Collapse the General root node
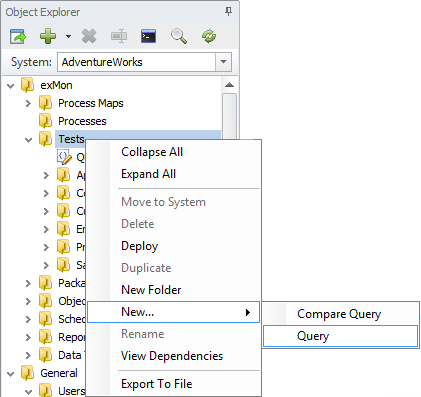 11,374
